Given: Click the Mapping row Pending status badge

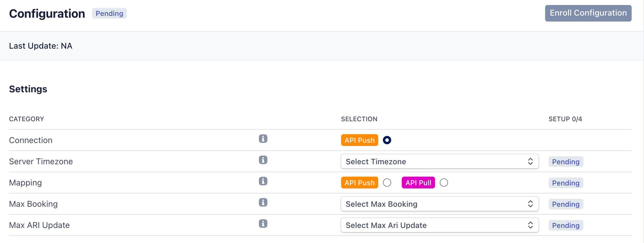Looking at the screenshot, I should [565, 183].
